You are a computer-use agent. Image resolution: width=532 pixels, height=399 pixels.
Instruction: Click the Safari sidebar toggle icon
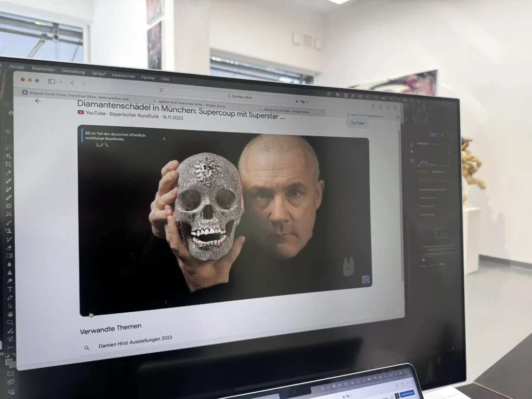tap(51, 82)
